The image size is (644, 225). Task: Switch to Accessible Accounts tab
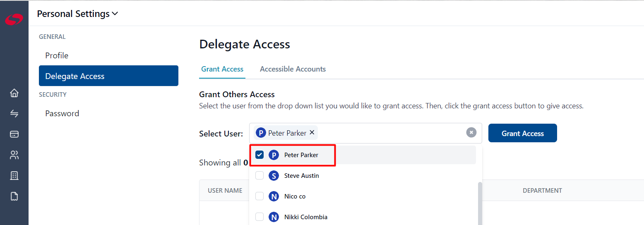pyautogui.click(x=293, y=69)
